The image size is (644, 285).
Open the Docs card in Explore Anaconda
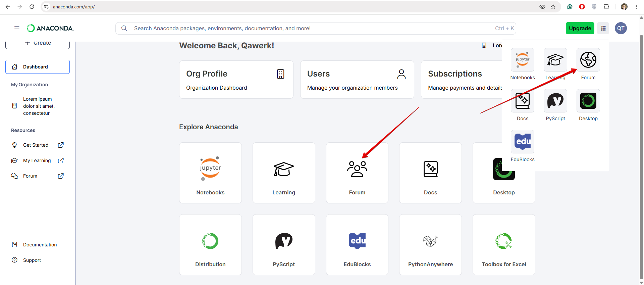(430, 173)
